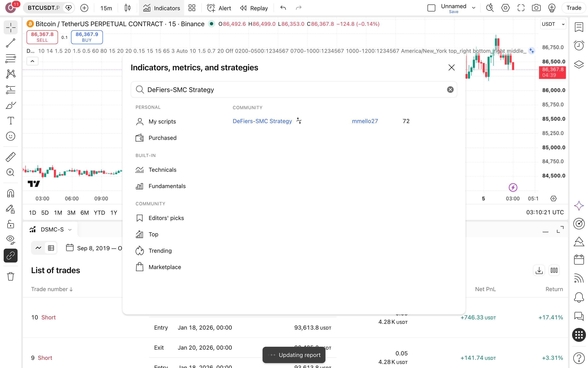
Task: Open chart settings hexagon icon
Action: 505,8
